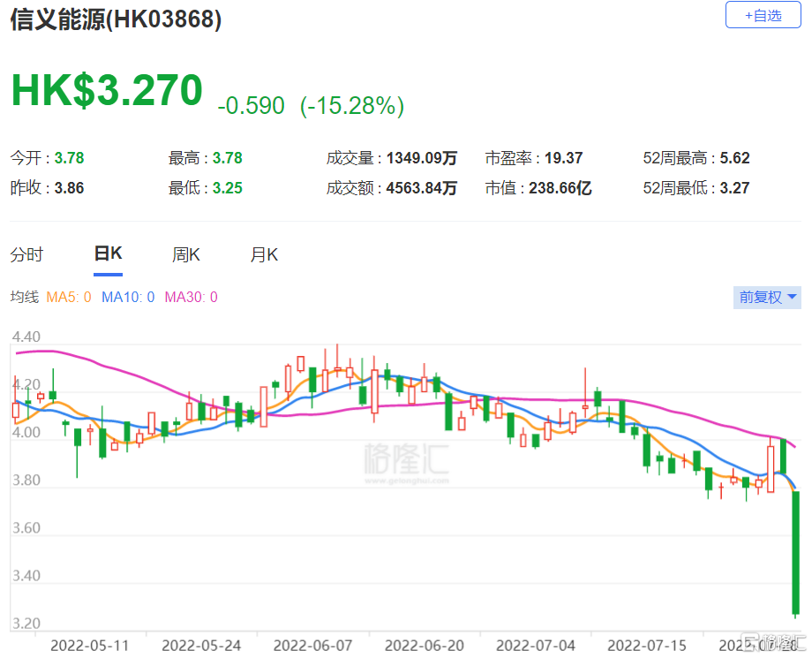Image resolution: width=812 pixels, height=658 pixels.
Task: Click the 均线 moving average heading
Action: point(25,297)
